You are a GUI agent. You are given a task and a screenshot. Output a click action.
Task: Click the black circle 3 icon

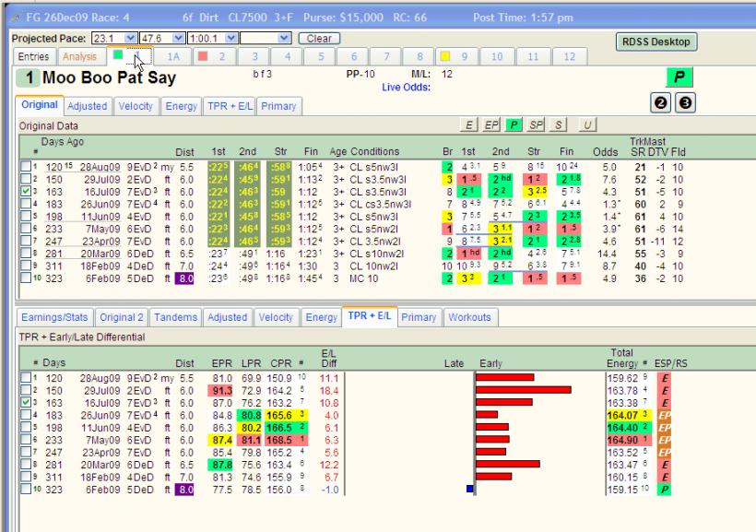click(x=685, y=102)
